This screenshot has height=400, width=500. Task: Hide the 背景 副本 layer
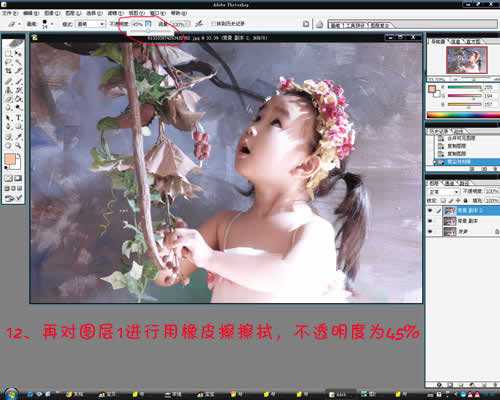click(x=430, y=221)
